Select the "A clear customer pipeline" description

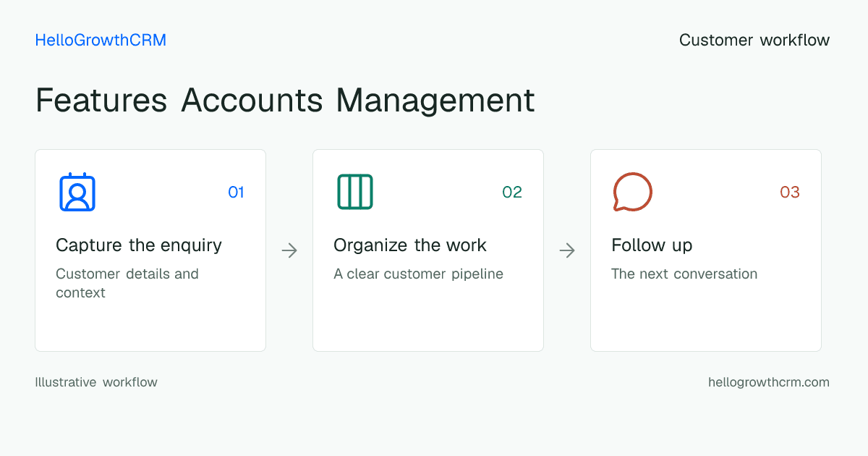(418, 274)
